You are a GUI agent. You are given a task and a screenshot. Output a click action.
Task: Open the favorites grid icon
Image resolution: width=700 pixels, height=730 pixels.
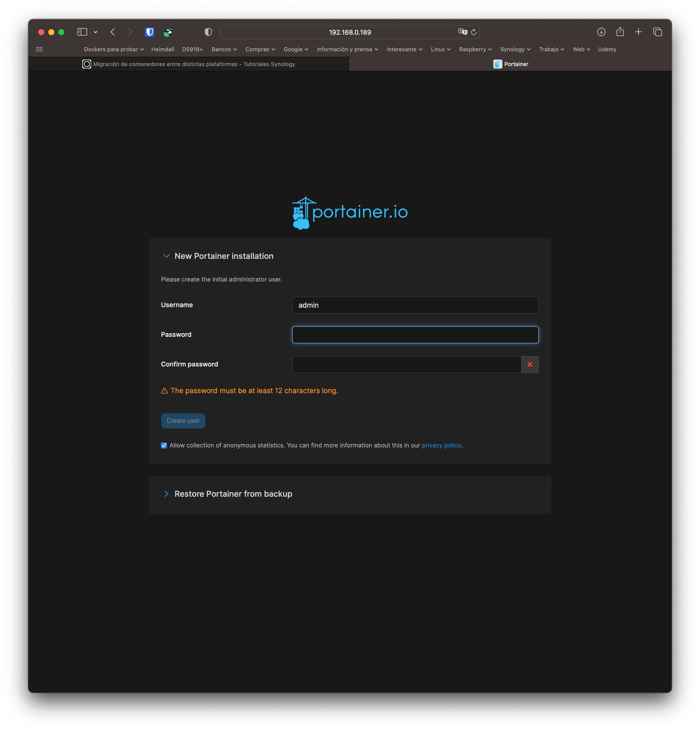pyautogui.click(x=40, y=49)
